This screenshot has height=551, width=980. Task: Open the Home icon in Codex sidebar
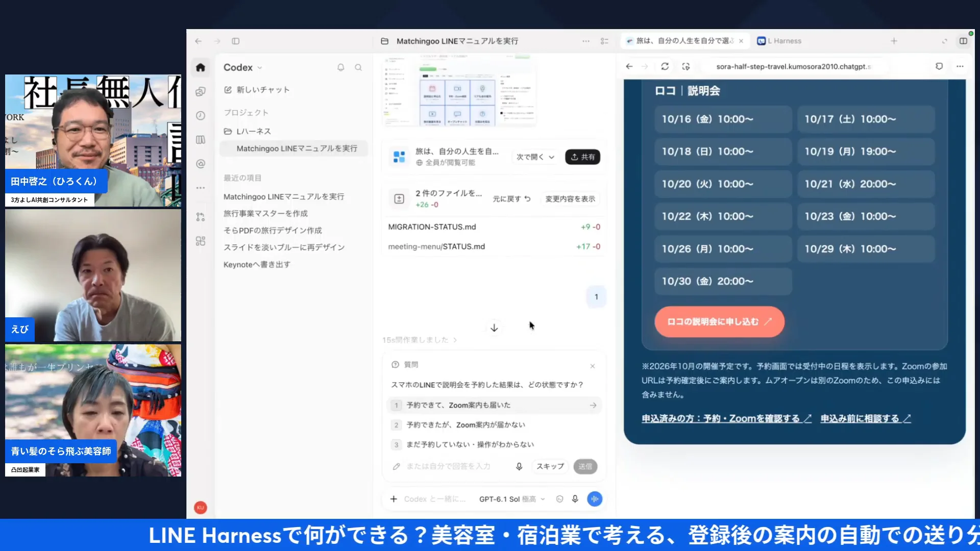pyautogui.click(x=201, y=67)
